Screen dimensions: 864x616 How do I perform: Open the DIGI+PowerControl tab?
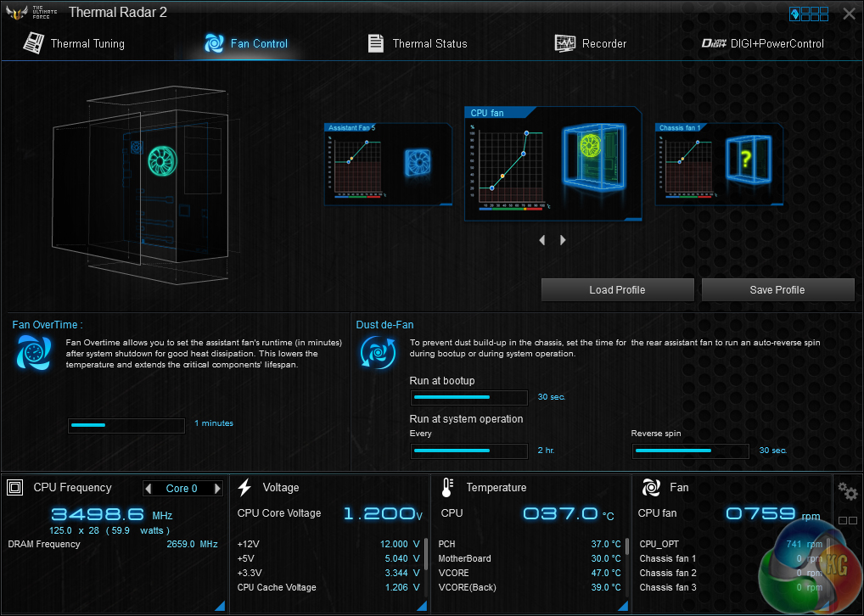[763, 43]
